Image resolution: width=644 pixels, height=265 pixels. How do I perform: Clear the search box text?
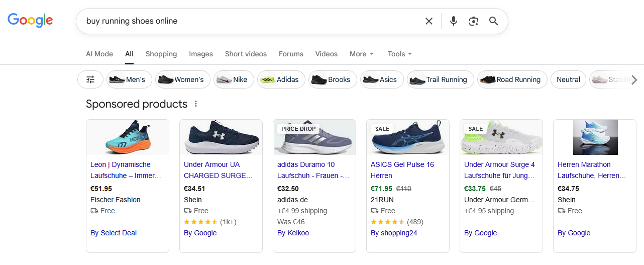point(429,21)
